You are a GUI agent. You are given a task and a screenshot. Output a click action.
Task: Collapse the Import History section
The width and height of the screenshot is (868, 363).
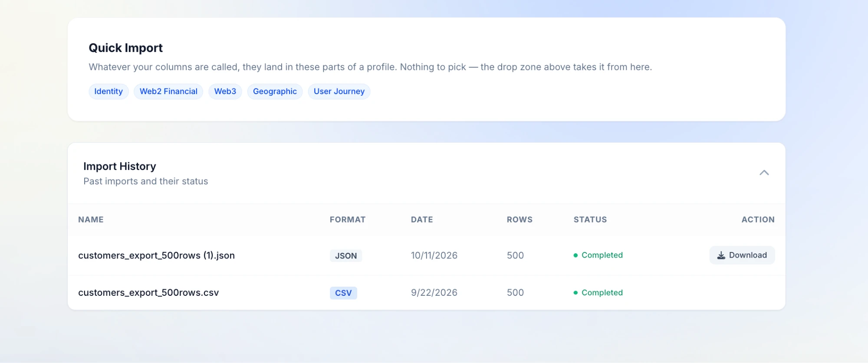pos(764,173)
